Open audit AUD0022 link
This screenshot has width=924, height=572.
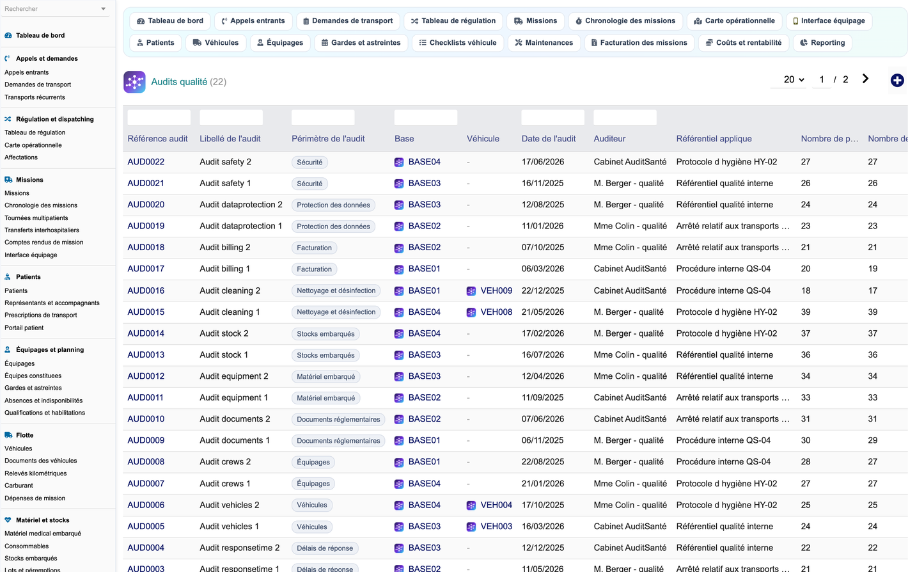pyautogui.click(x=146, y=162)
